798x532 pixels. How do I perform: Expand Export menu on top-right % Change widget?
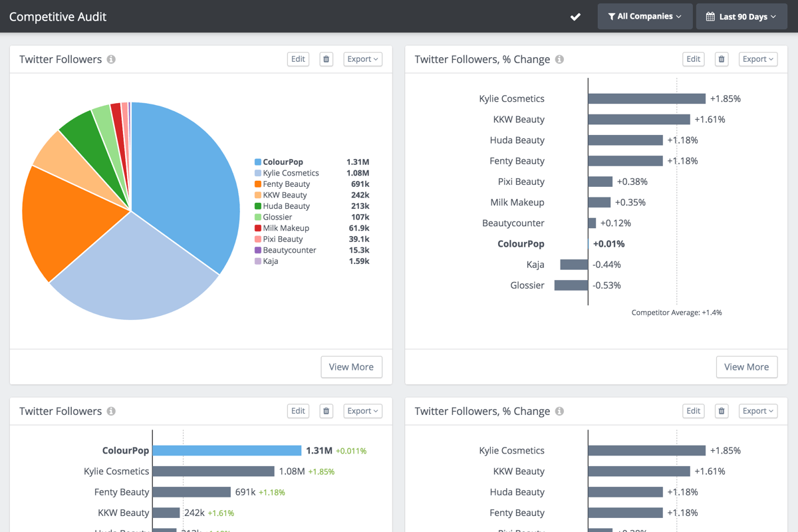[x=758, y=59]
